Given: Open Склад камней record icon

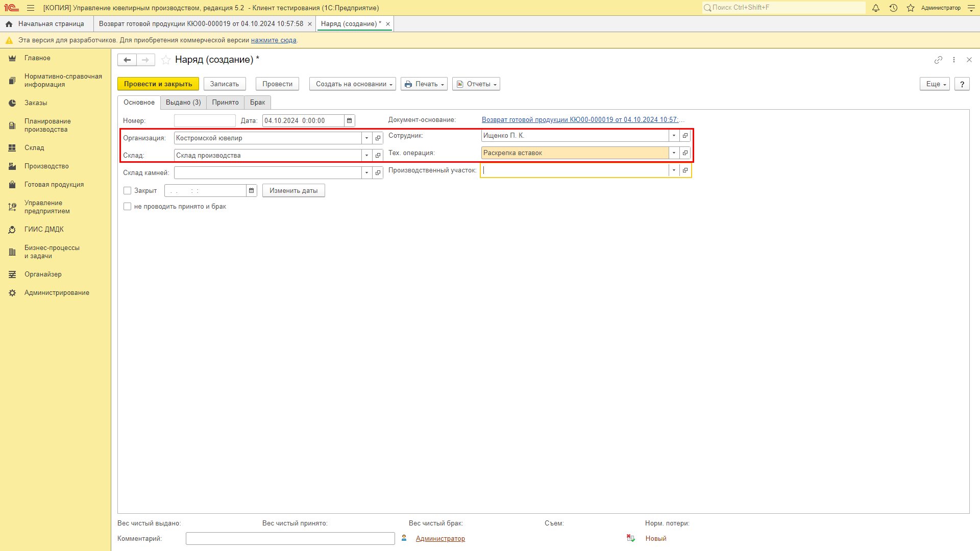Looking at the screenshot, I should (378, 173).
